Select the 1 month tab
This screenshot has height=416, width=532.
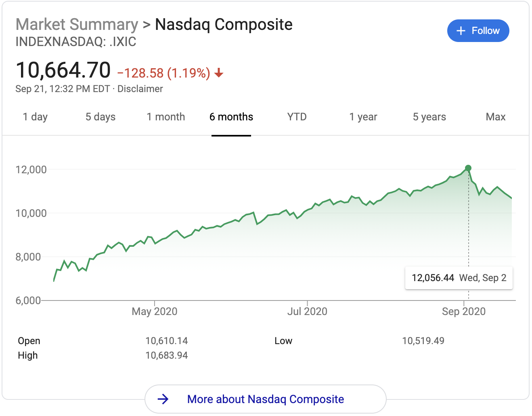point(166,117)
